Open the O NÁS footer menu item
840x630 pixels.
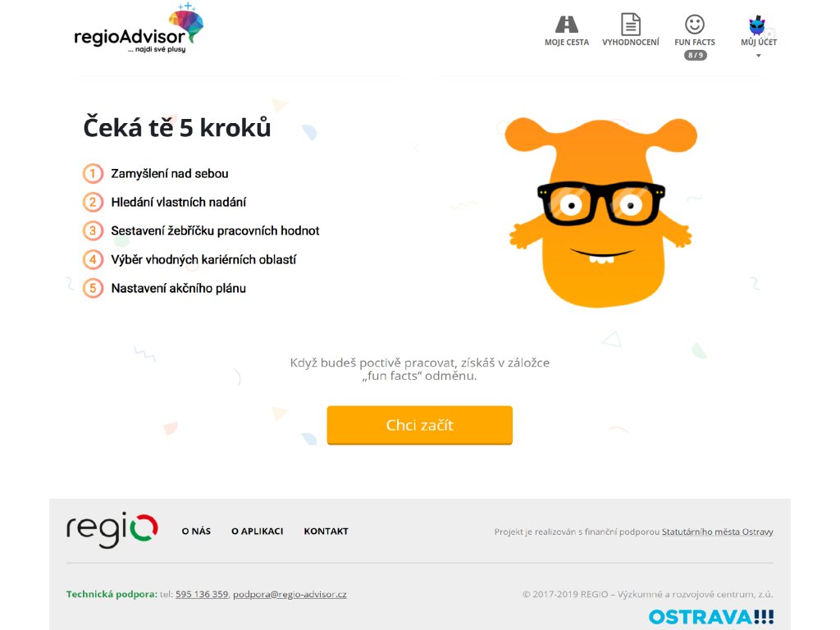click(x=196, y=532)
